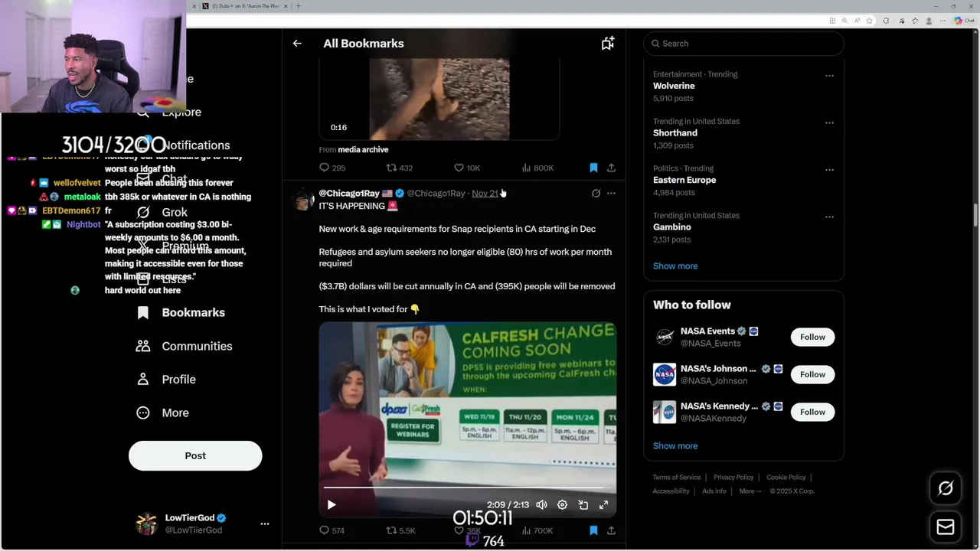Open Copilot Chat in browser toolbar
The height and width of the screenshot is (551, 980).
964,21
